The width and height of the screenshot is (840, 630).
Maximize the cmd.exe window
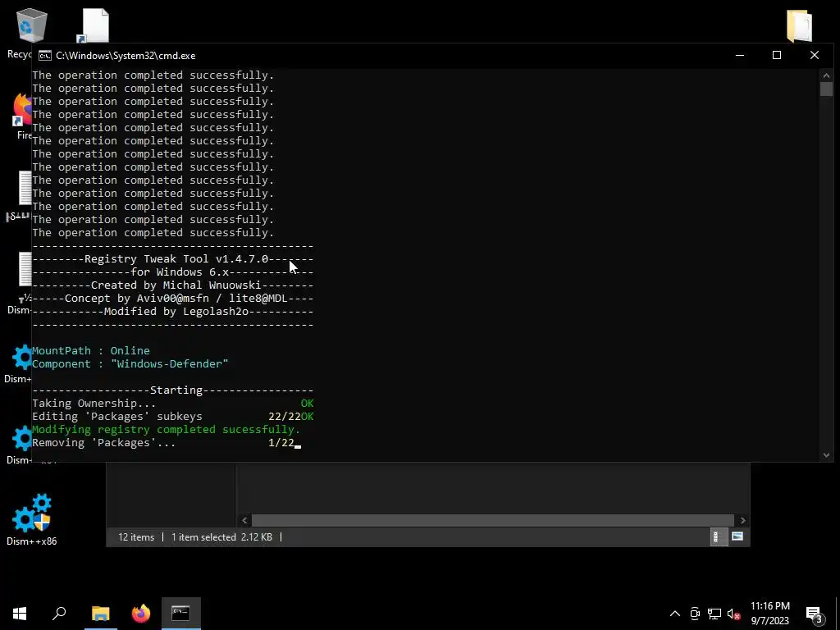(x=777, y=55)
